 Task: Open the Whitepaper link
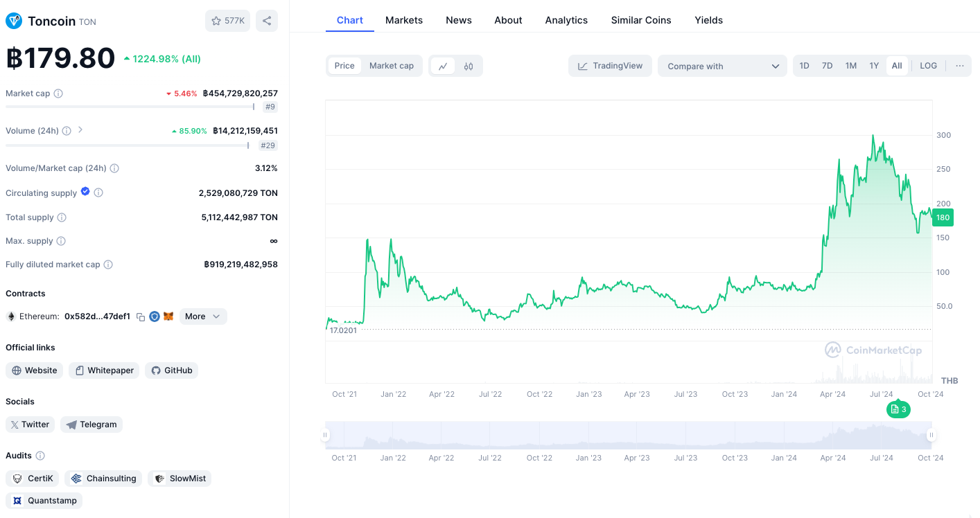(104, 370)
